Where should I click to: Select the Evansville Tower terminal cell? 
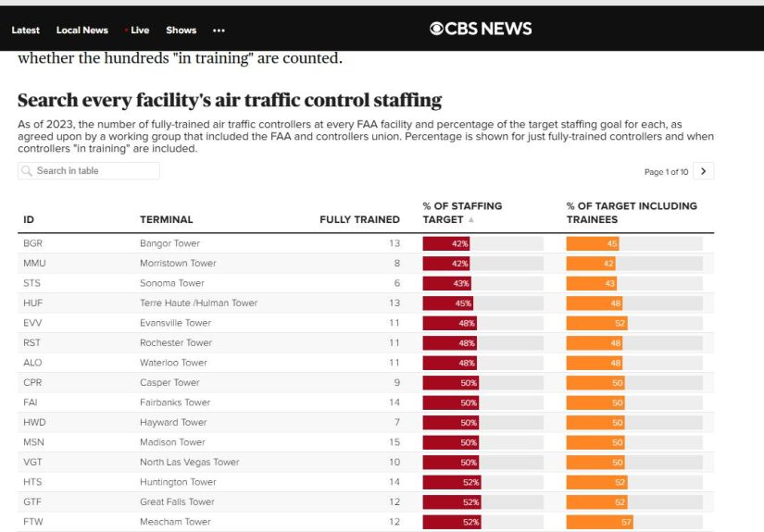pyautogui.click(x=175, y=323)
